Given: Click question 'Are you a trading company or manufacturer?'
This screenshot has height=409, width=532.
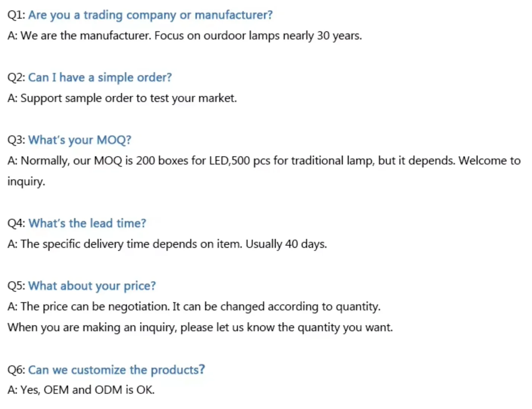Looking at the screenshot, I should pos(150,15).
